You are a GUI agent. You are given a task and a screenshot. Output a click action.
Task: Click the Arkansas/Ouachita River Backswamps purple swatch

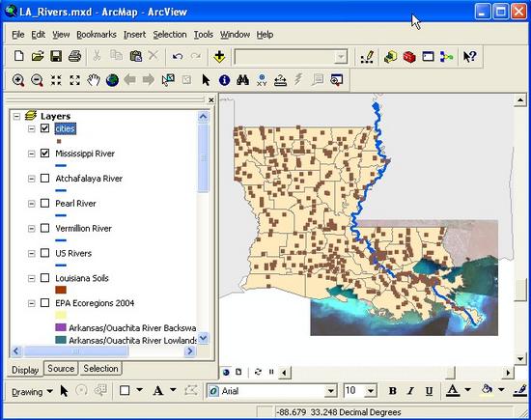pyautogui.click(x=61, y=327)
